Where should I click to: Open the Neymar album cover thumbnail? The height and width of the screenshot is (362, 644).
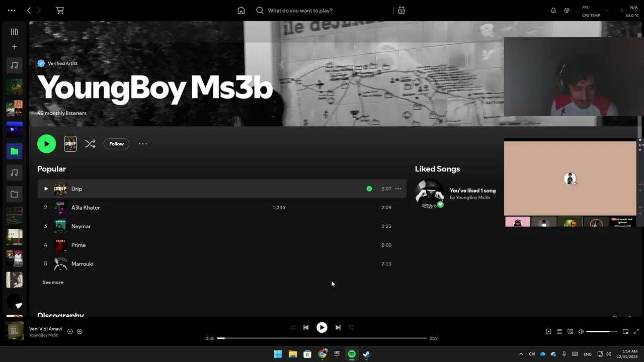60,226
